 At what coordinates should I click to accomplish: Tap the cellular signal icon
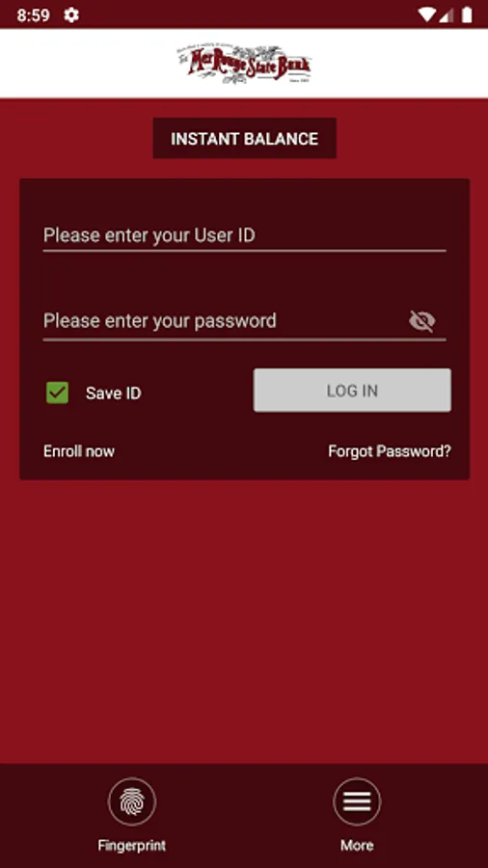pyautogui.click(x=447, y=14)
